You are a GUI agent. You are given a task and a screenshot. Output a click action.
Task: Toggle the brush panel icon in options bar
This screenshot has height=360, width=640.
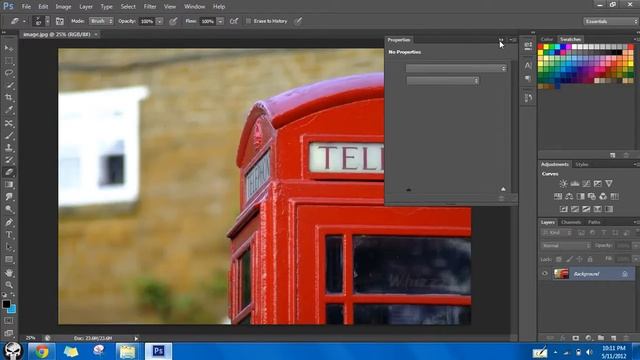pyautogui.click(x=60, y=21)
